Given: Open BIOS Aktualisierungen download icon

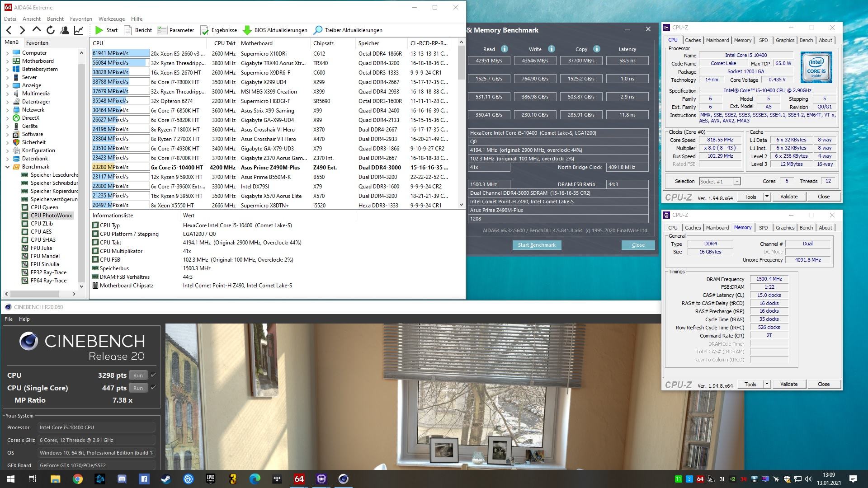Looking at the screenshot, I should click(247, 30).
